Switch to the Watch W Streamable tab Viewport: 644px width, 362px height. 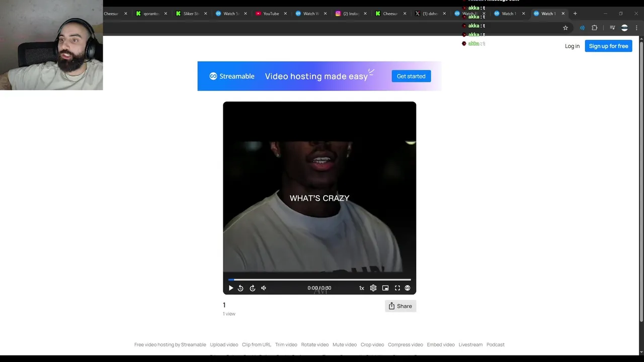[310, 14]
